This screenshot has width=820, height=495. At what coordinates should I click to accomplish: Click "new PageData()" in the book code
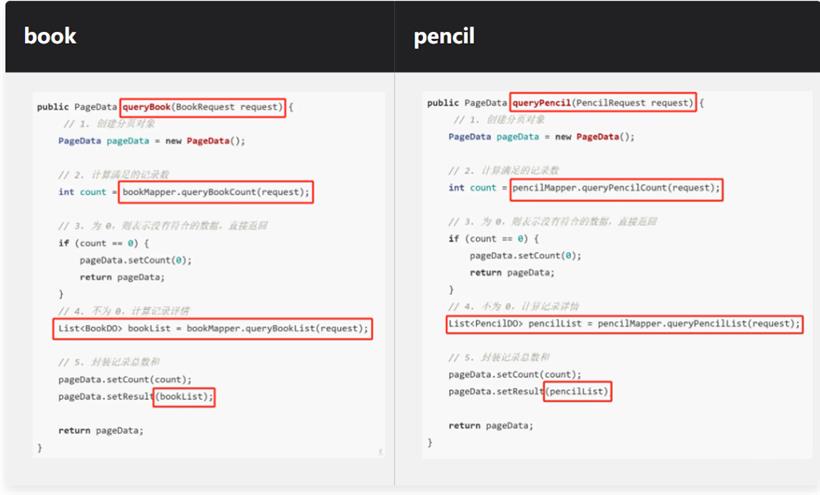pos(205,141)
